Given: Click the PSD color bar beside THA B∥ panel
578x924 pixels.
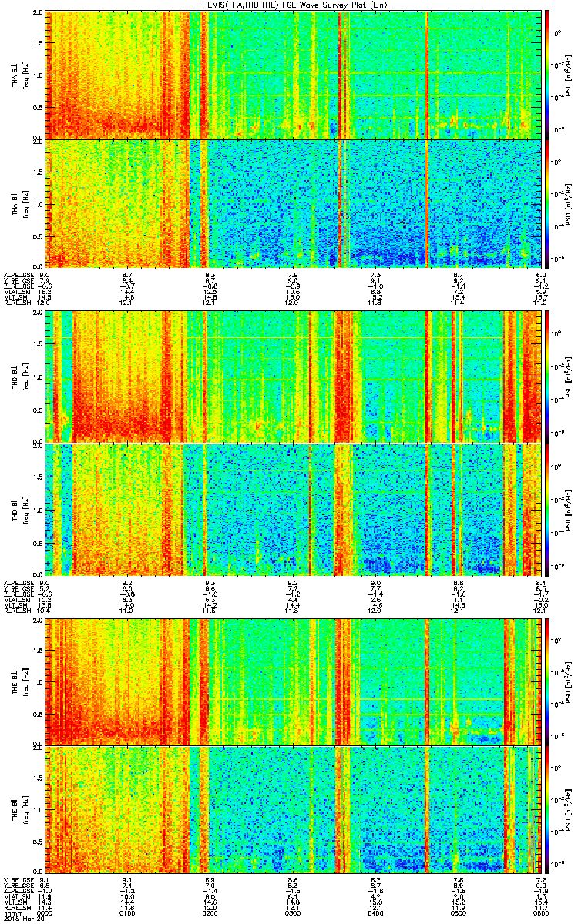Looking at the screenshot, I should click(x=547, y=203).
